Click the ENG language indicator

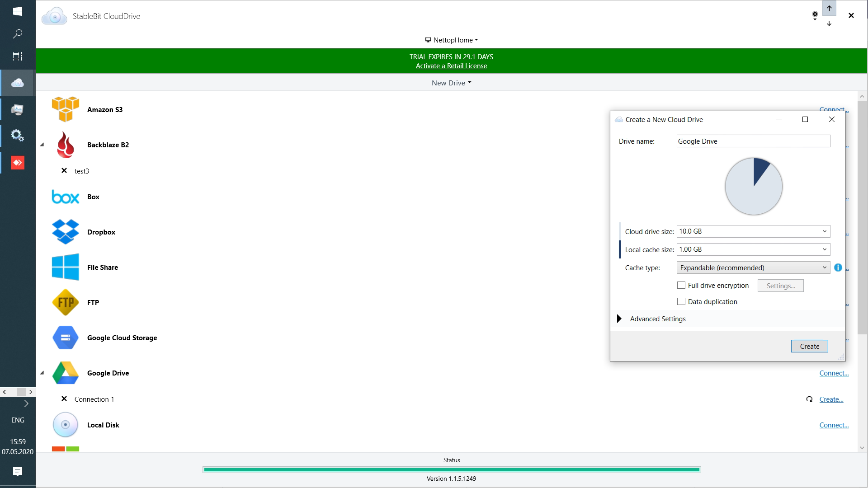pyautogui.click(x=18, y=420)
